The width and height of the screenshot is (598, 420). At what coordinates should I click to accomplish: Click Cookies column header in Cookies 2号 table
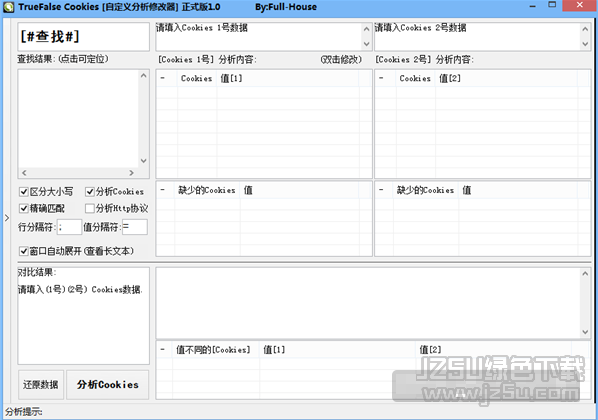[x=415, y=78]
